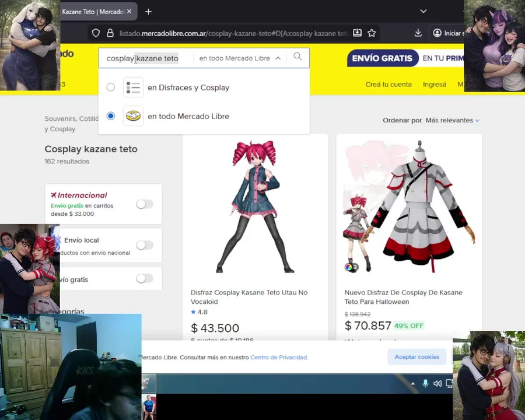Click the install-app icon in address bar
Viewport: 525px width, 420px height.
tap(357, 33)
